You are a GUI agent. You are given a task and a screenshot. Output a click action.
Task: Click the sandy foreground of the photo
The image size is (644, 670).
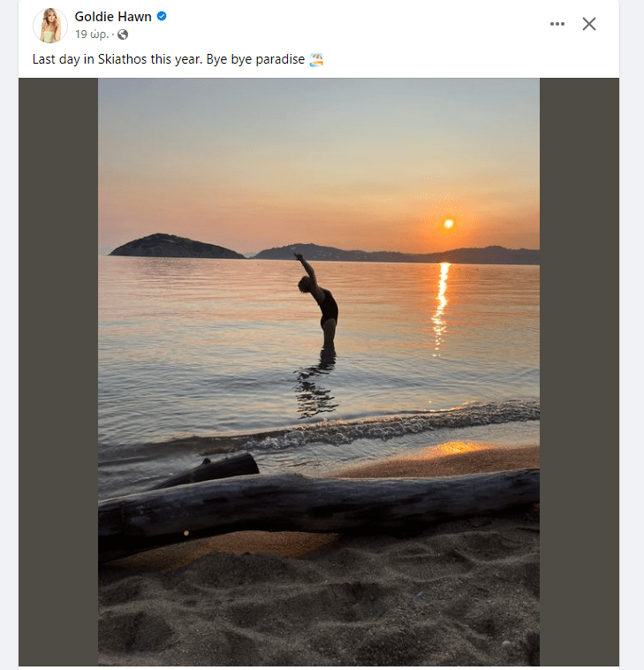[x=318, y=610]
